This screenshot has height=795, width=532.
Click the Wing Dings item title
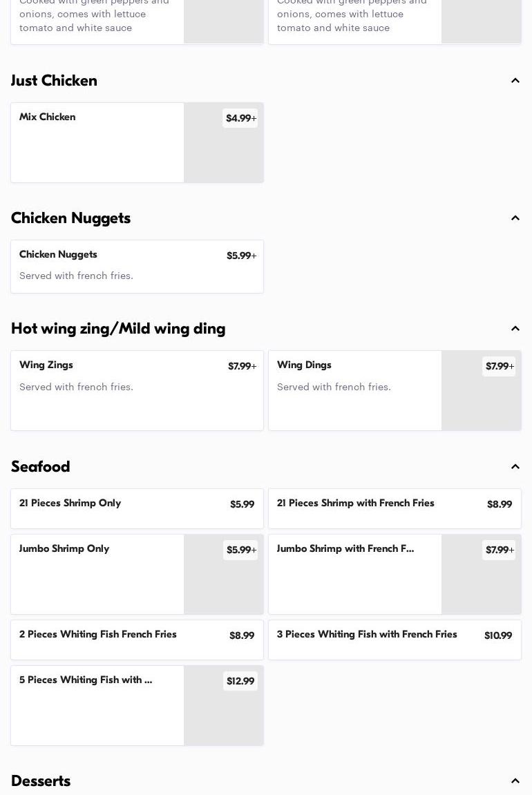pos(304,365)
